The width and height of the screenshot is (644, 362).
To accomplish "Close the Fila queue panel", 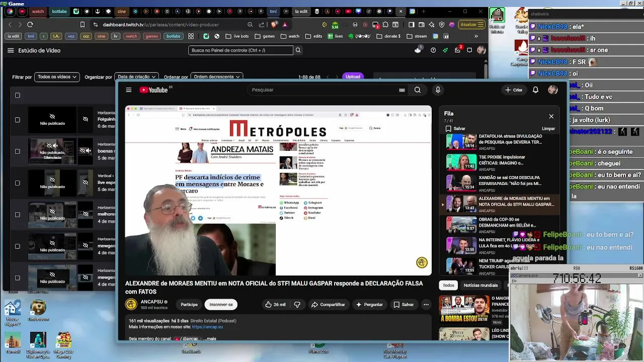I will point(551,117).
